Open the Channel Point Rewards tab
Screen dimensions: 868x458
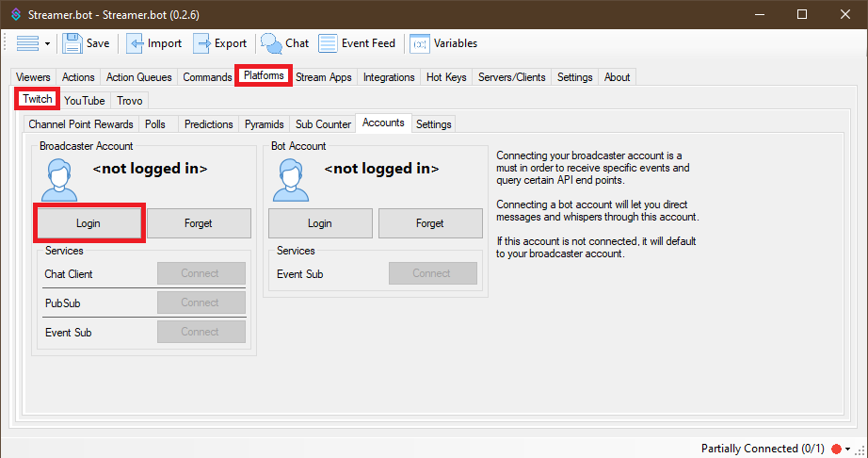click(81, 124)
